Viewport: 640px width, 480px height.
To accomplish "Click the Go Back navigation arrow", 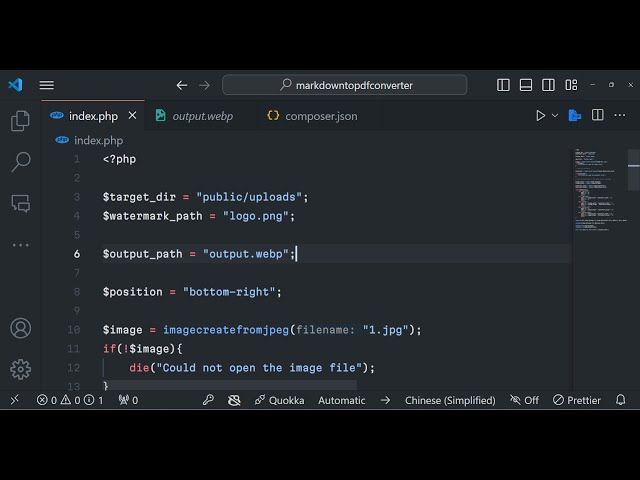I will tap(182, 85).
